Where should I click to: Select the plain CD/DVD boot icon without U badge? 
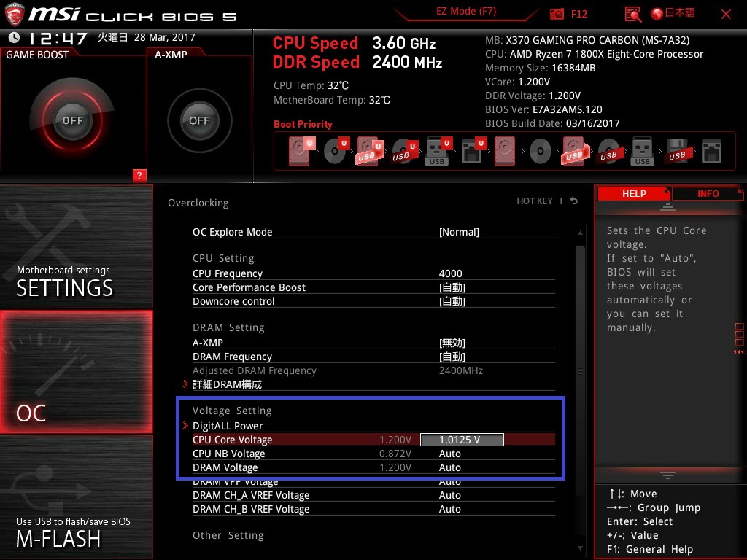point(541,152)
